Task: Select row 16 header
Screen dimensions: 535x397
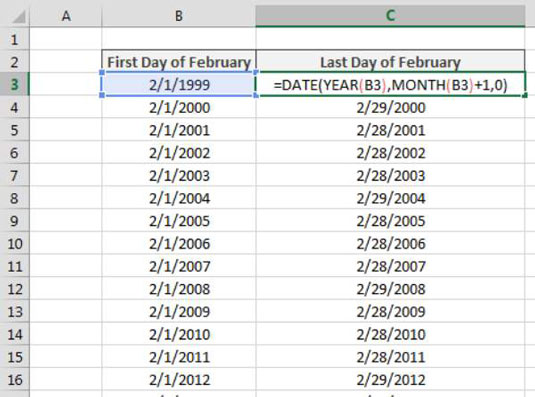Action: tap(14, 379)
